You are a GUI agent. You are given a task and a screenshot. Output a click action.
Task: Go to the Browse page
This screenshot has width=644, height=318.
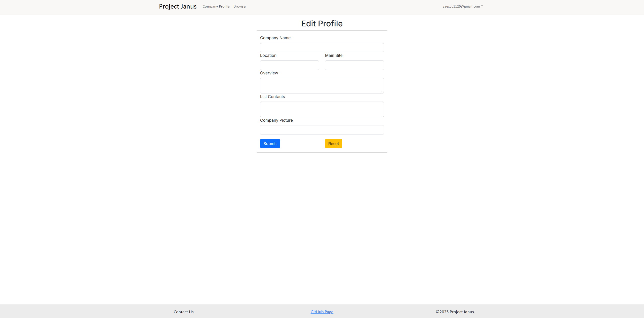239,6
